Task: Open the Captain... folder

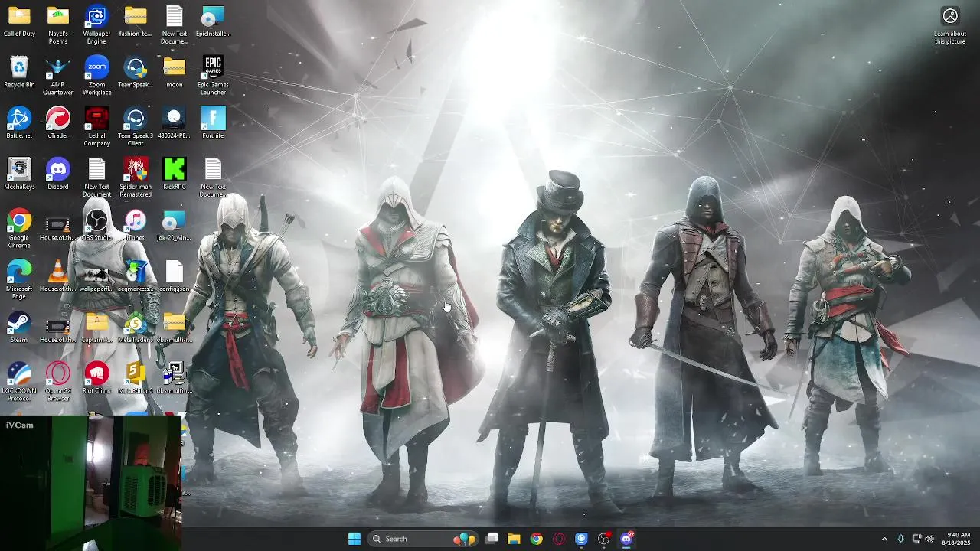Action: pos(96,328)
